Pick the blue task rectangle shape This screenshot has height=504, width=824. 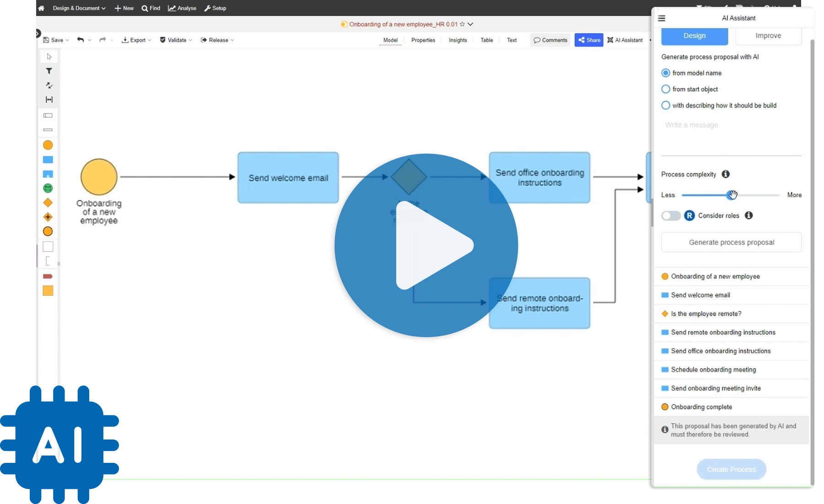(48, 160)
